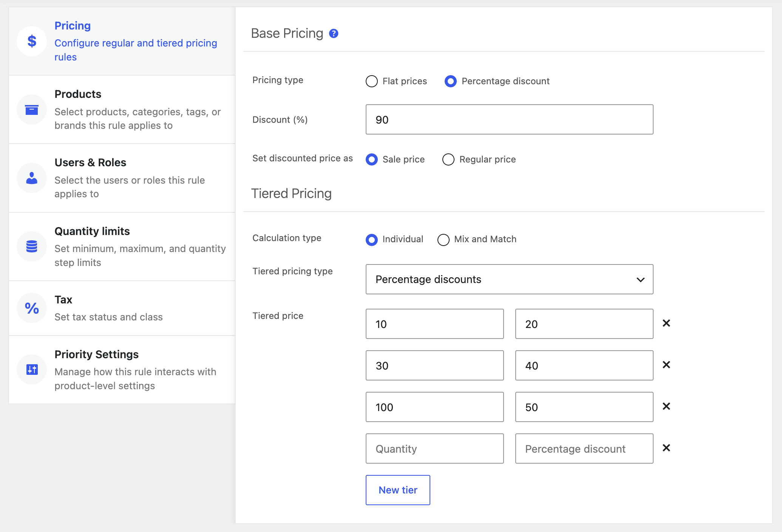The image size is (782, 532).
Task: Remove the tier with quantity 100
Action: pos(666,406)
